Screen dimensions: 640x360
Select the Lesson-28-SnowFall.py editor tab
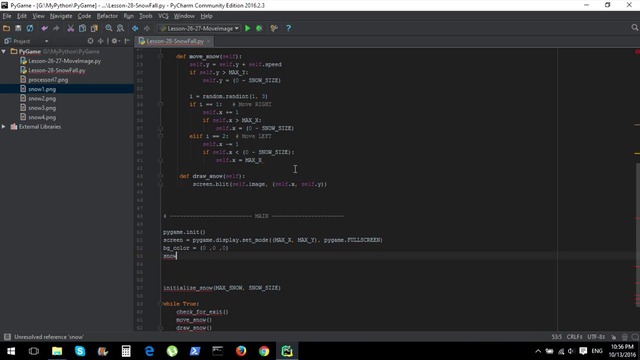(175, 41)
